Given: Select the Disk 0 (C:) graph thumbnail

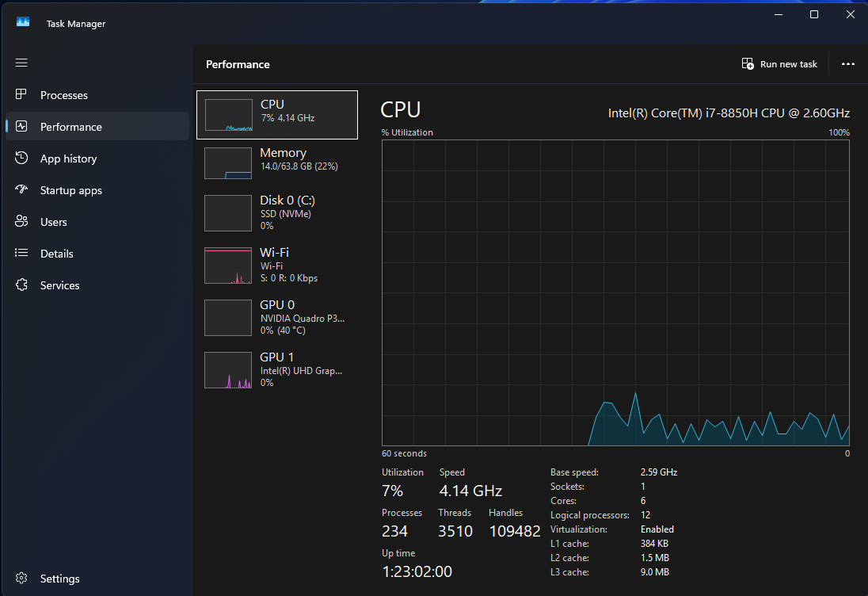Looking at the screenshot, I should (x=228, y=213).
